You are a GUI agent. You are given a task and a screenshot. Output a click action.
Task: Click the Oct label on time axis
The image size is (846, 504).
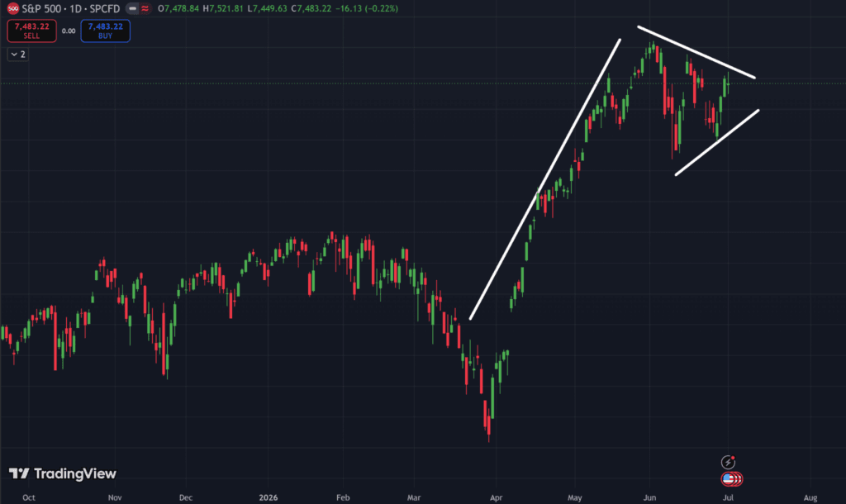29,497
